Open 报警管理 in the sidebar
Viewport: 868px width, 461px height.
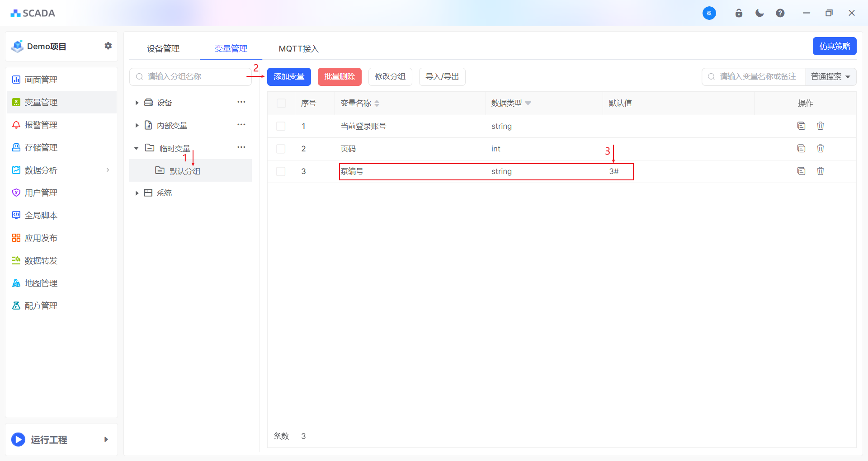(x=41, y=125)
